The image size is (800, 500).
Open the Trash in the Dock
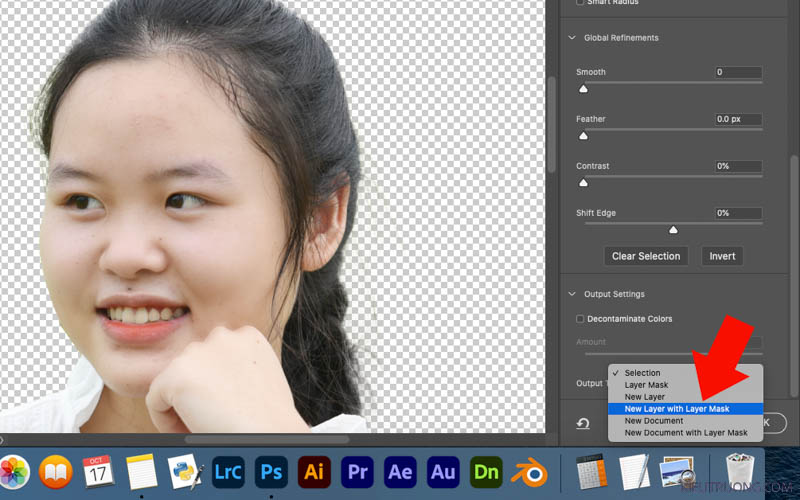[740, 472]
